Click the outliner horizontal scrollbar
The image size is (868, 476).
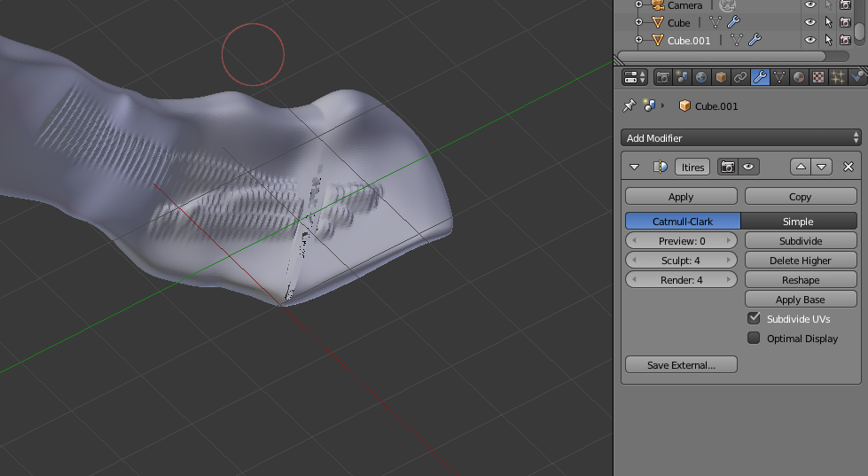pos(722,57)
